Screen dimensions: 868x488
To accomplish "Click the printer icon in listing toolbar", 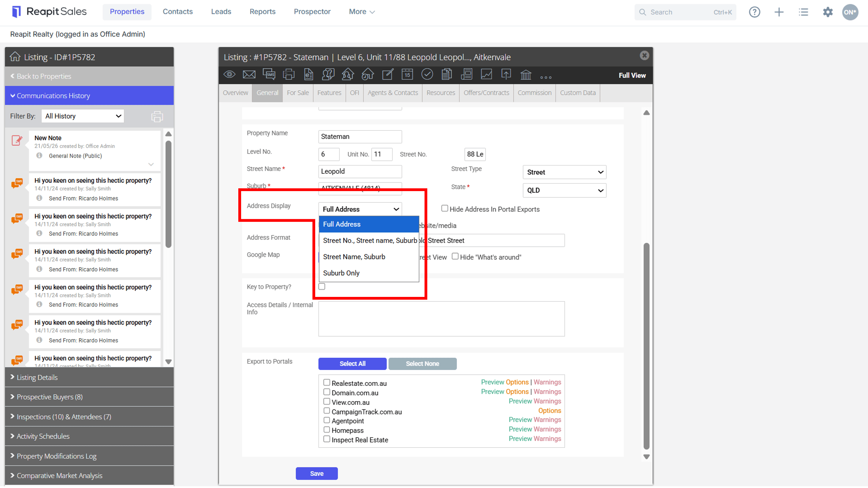I will [289, 75].
